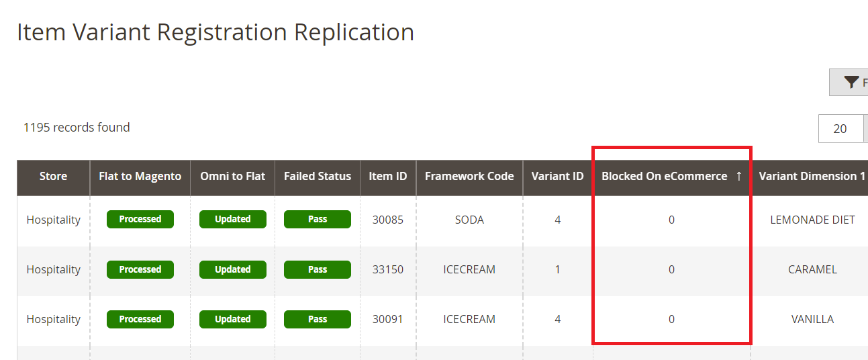Click the Updated badge for item 33150
Image resolution: width=868 pixels, height=360 pixels.
tap(232, 269)
